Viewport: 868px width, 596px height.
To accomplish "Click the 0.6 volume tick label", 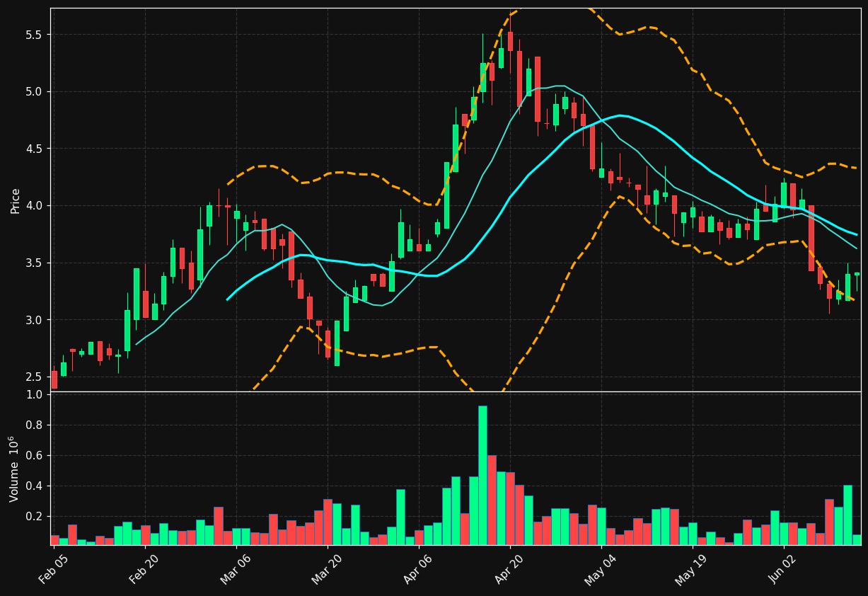I will tap(35, 456).
